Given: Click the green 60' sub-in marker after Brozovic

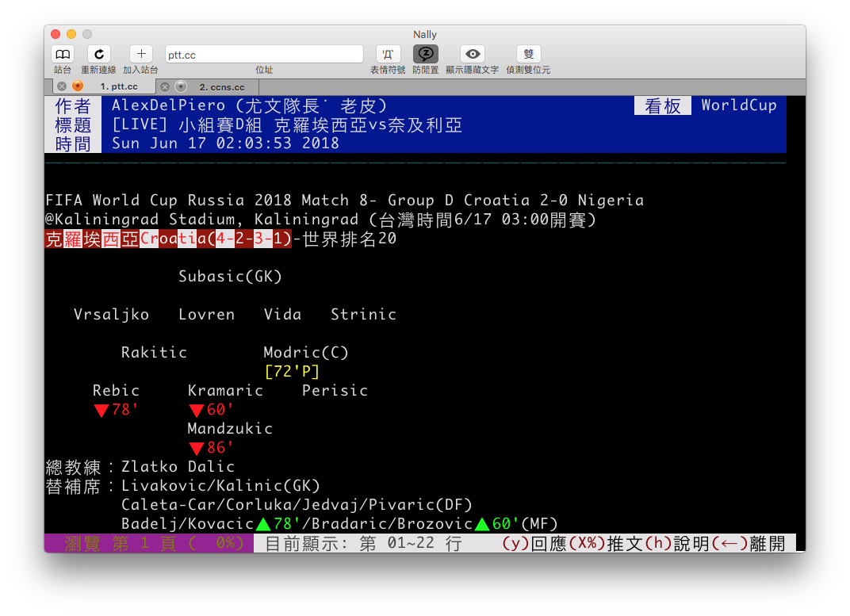Looking at the screenshot, I should [496, 524].
